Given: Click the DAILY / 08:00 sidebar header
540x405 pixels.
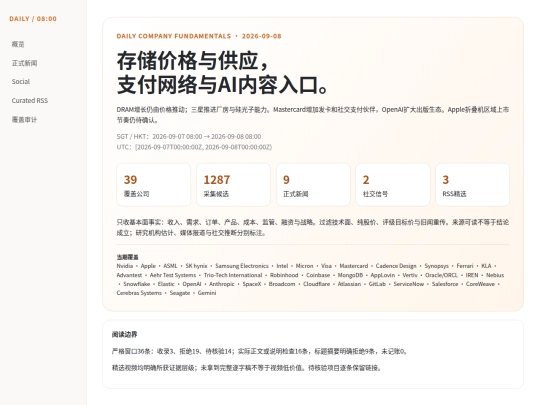Looking at the screenshot, I should [33, 19].
